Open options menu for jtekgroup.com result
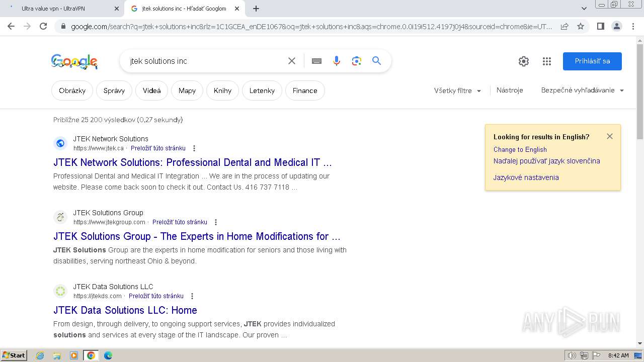The height and width of the screenshot is (362, 644). (x=216, y=222)
